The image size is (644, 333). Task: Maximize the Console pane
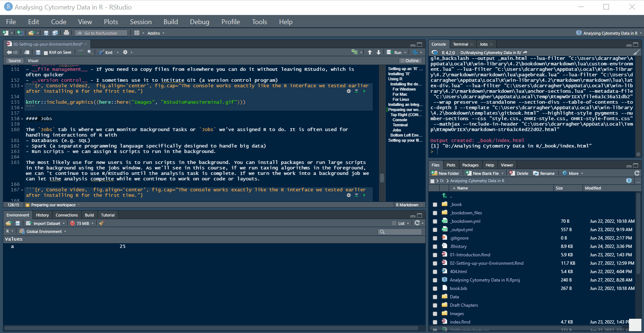click(x=636, y=45)
